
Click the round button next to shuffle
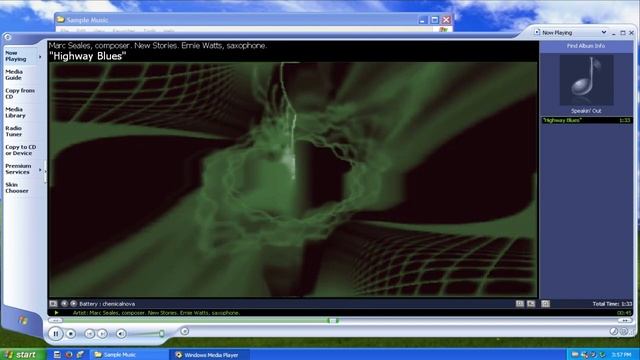tap(624, 331)
